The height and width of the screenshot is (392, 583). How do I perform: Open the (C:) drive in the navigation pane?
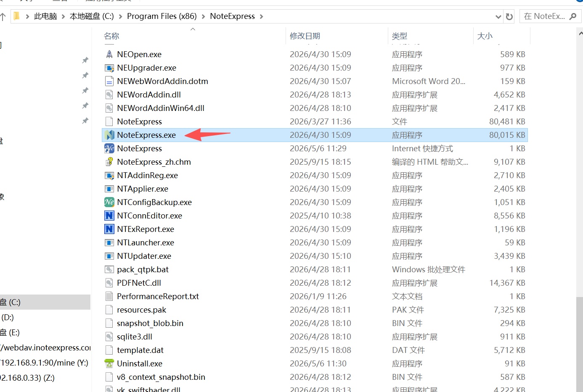45,302
